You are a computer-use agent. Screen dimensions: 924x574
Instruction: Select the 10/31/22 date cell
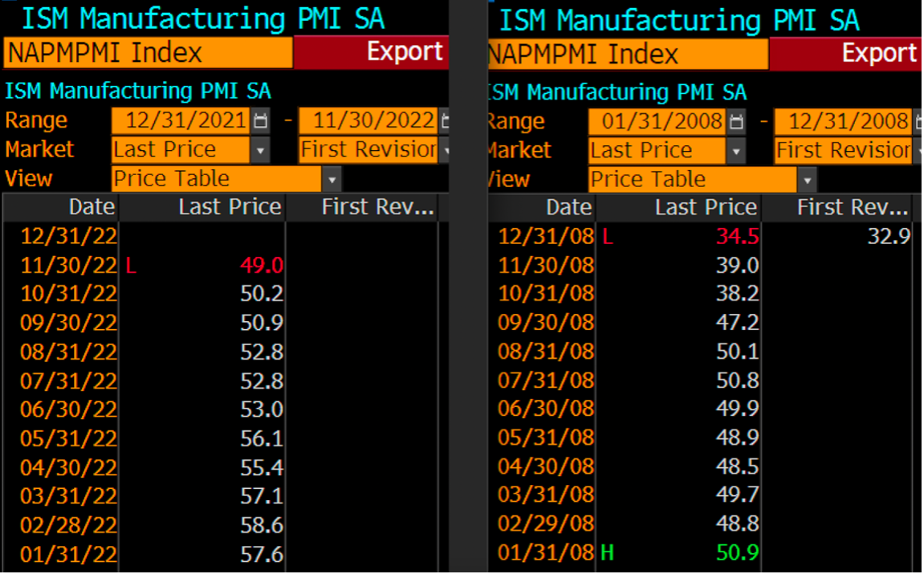coord(69,294)
